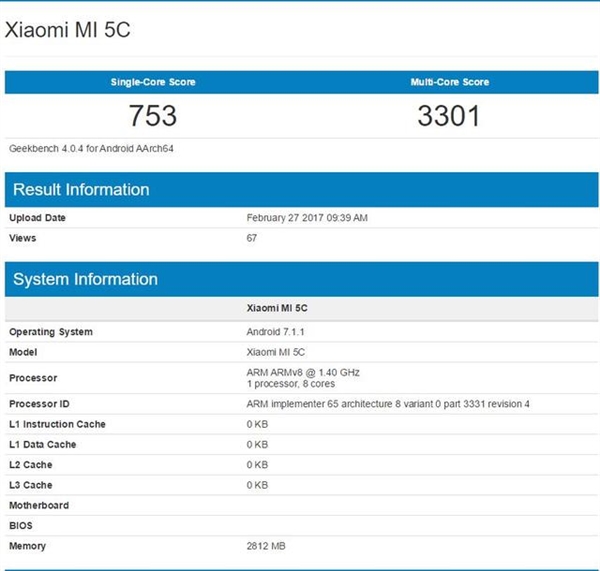Click the Xiaomi MI 5C page title

tap(68, 30)
